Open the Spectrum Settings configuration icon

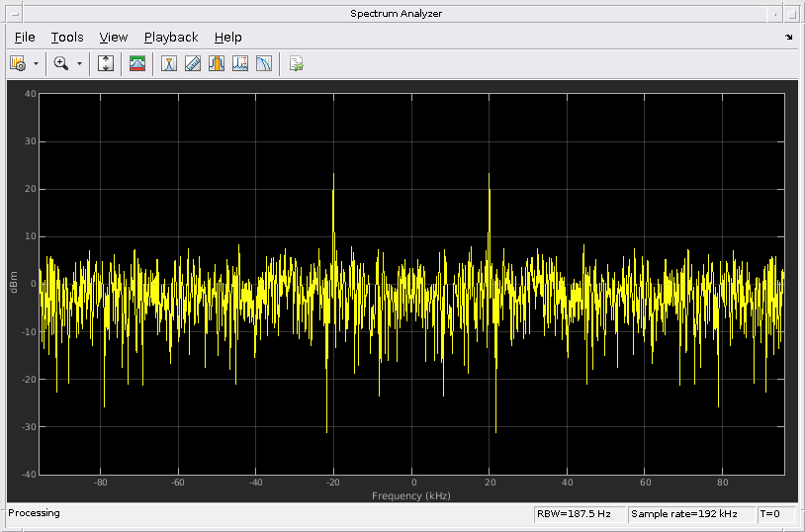tap(17, 63)
